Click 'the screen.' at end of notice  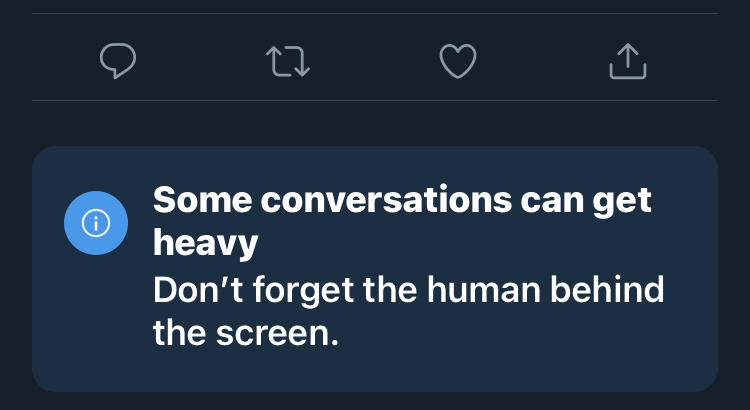point(246,333)
